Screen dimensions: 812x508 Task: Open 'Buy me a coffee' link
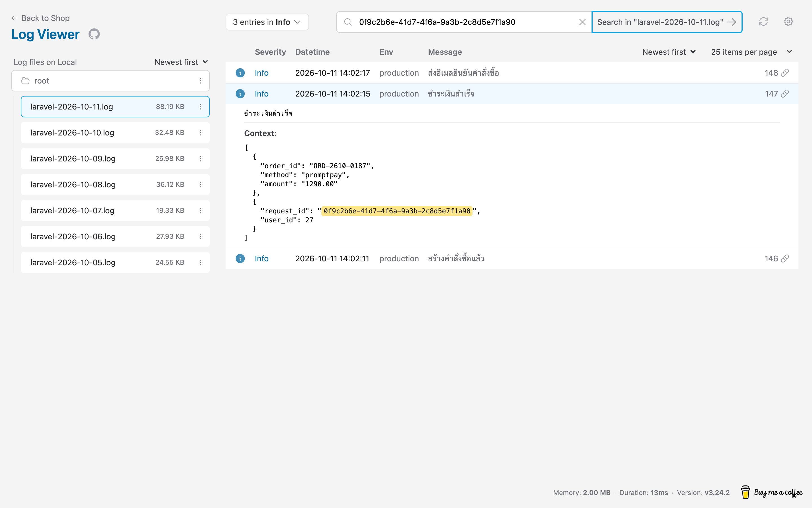point(772,492)
